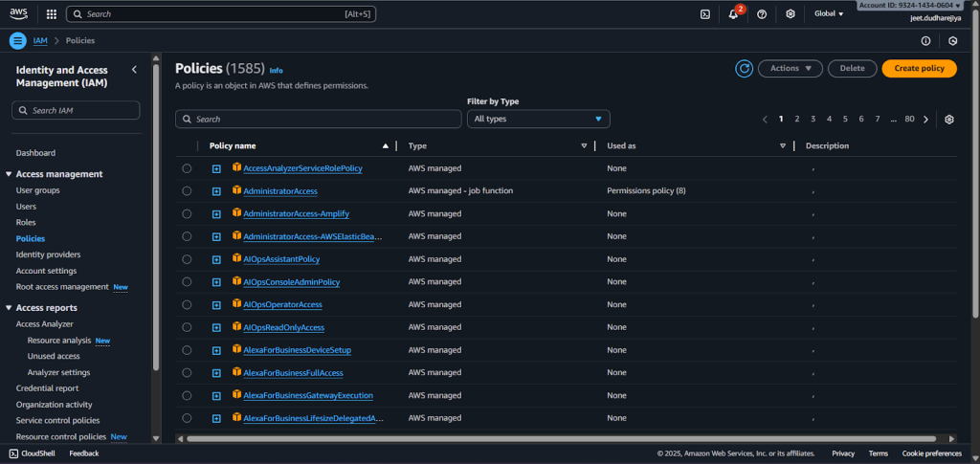The height and width of the screenshot is (464, 980).
Task: Expand the AdministratorAccess-Amplify policy row
Action: (x=216, y=214)
